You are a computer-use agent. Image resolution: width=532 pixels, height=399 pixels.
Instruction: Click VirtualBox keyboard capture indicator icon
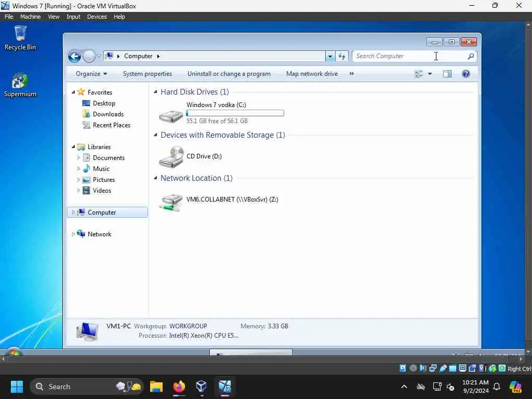(502, 368)
